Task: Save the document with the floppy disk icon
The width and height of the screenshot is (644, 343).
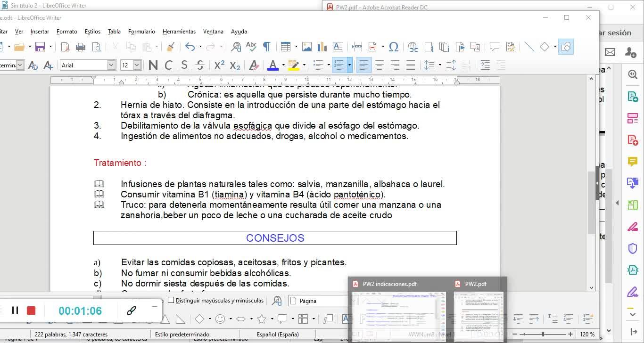Action: [x=40, y=47]
